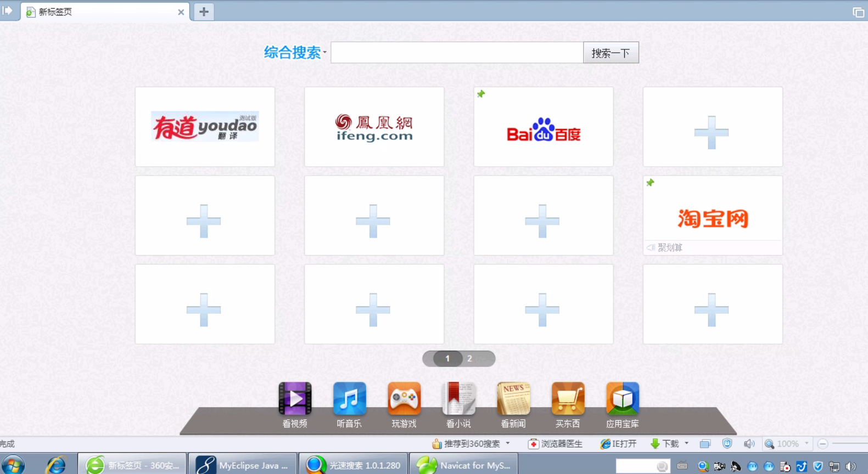
Task: Toggle system volume speaker in the tray
Action: [851, 466]
